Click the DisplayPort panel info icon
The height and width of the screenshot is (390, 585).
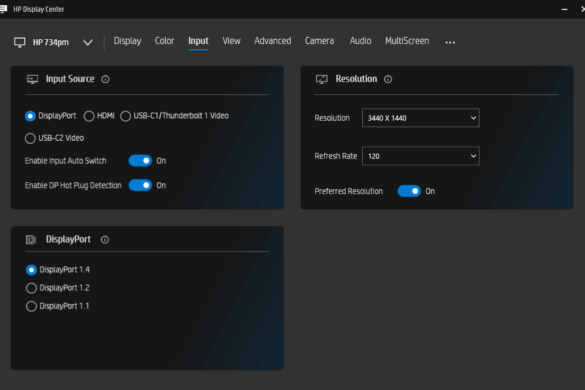pos(105,240)
